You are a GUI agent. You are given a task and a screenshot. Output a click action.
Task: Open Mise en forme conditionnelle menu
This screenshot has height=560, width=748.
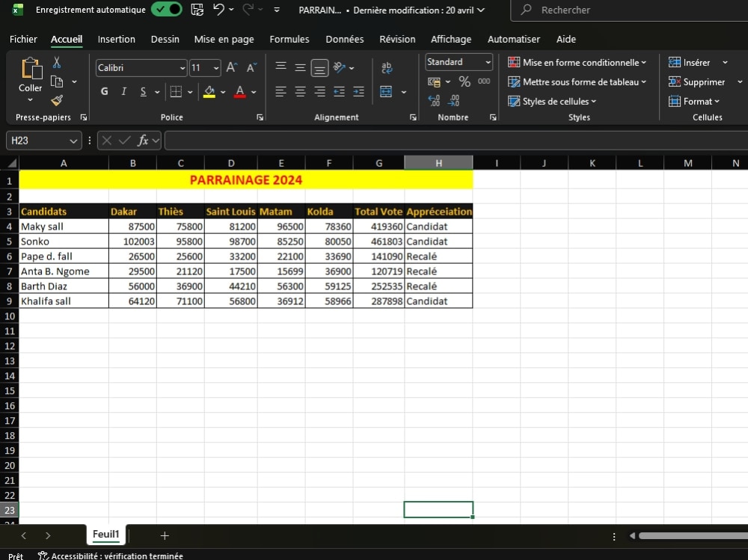[x=577, y=63]
